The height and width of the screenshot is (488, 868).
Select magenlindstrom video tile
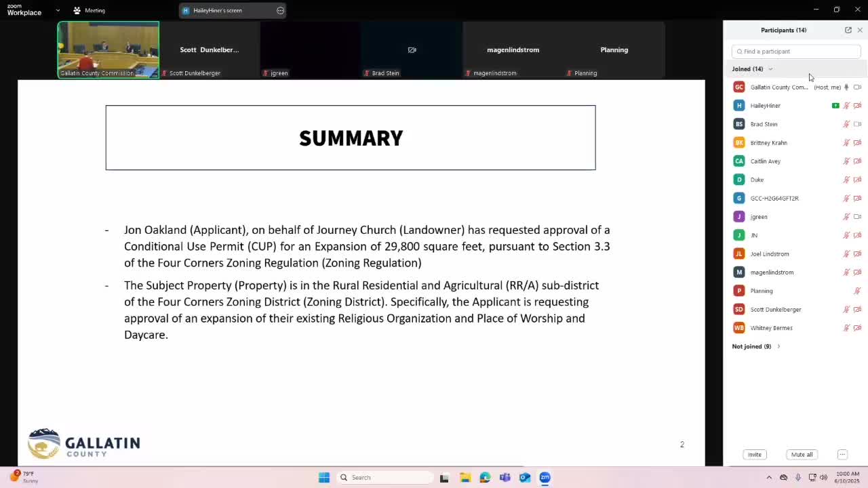tap(513, 49)
